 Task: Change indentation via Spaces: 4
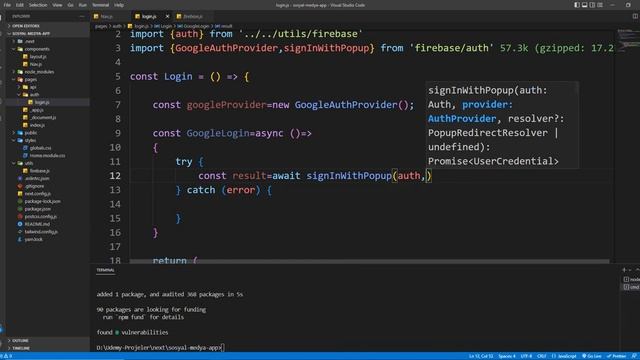point(507,356)
